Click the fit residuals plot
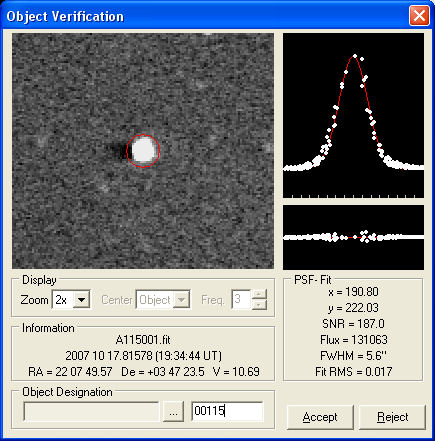This screenshot has width=435, height=441. 353,237
